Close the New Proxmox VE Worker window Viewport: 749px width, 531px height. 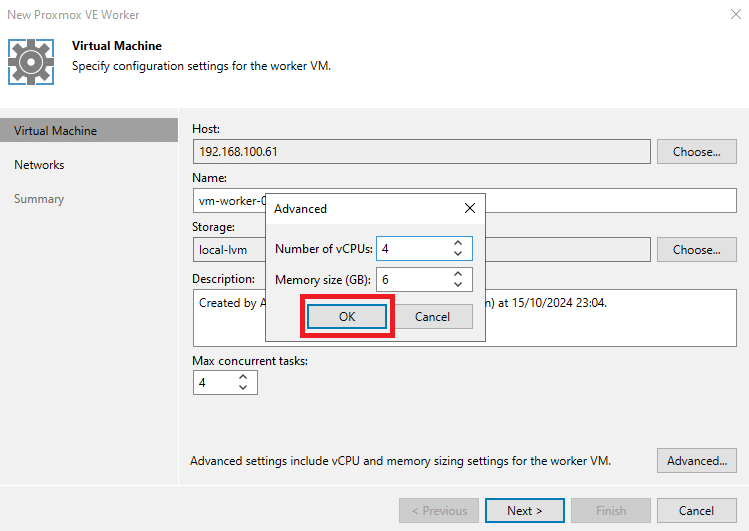pyautogui.click(x=736, y=14)
